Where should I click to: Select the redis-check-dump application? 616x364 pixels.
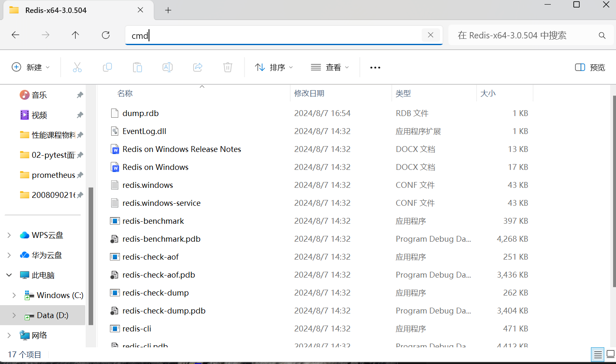155,293
